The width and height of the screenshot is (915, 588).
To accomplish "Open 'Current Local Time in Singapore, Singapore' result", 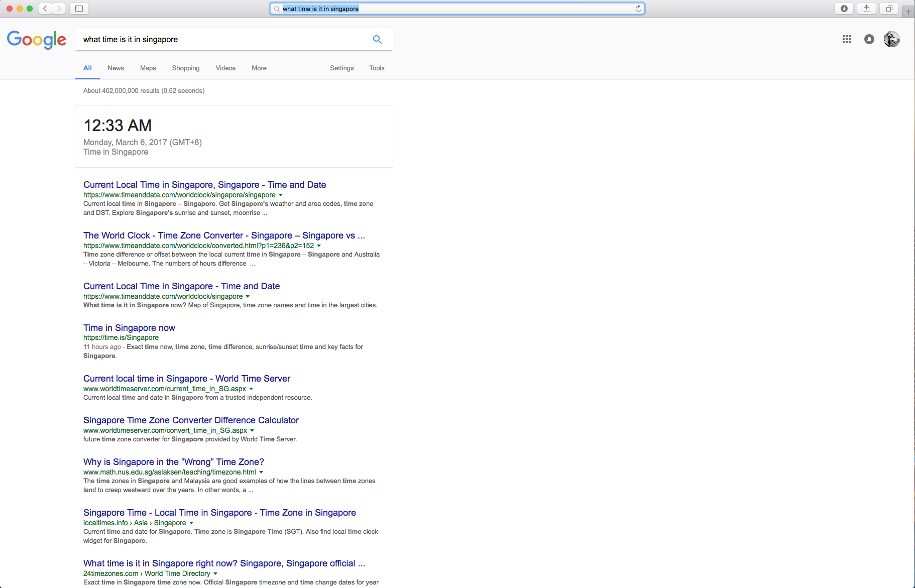I will coord(205,185).
